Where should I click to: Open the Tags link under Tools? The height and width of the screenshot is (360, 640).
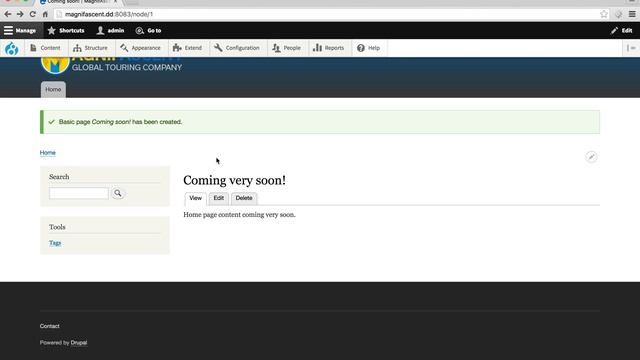pyautogui.click(x=55, y=243)
